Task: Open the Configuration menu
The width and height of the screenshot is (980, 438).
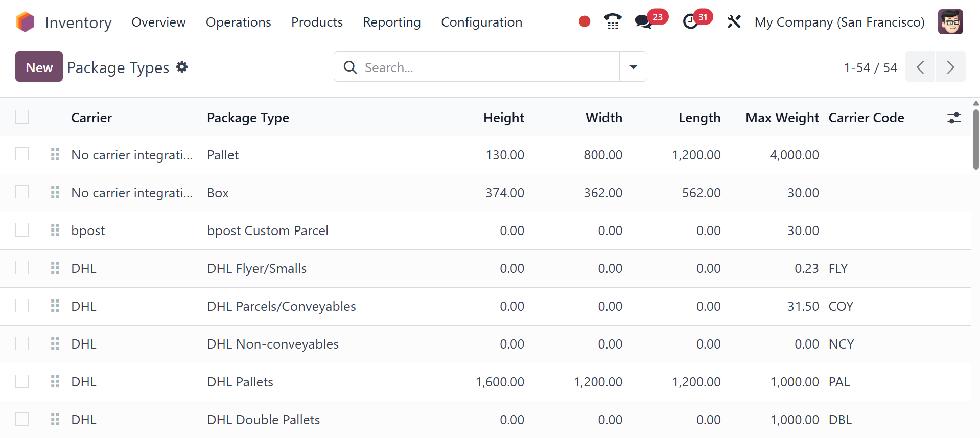Action: coord(481,22)
